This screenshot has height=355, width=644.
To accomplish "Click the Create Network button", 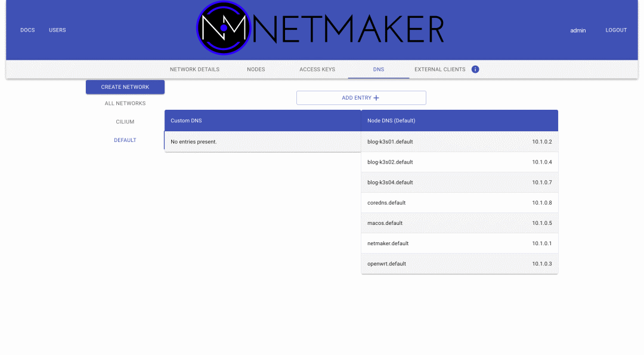I will 125,87.
